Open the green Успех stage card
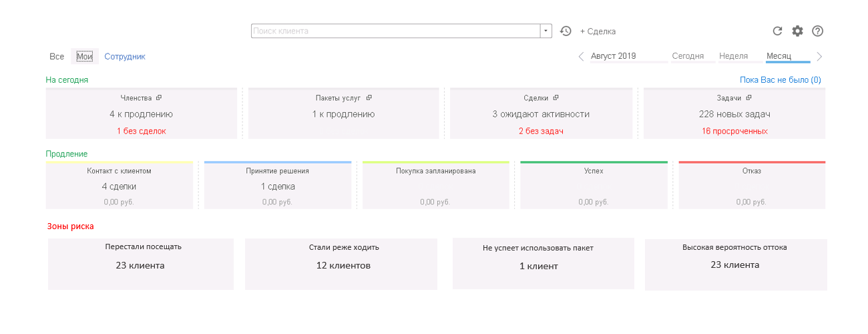 tap(594, 185)
